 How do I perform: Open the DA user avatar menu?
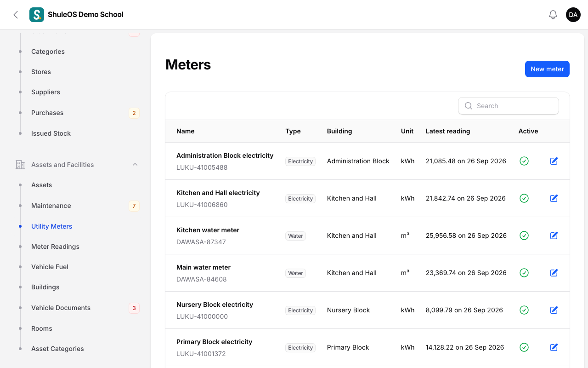click(x=573, y=15)
